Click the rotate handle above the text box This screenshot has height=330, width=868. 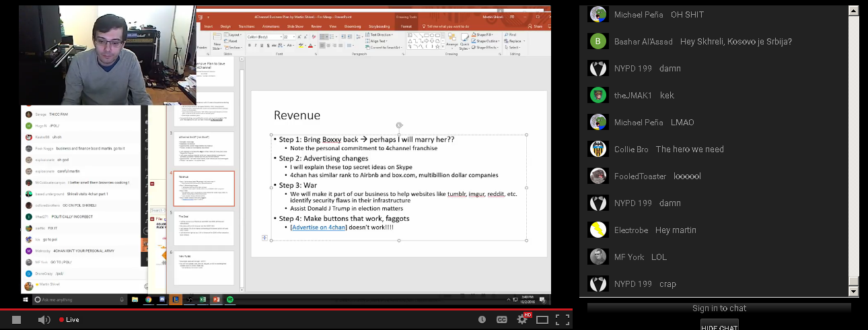point(399,125)
